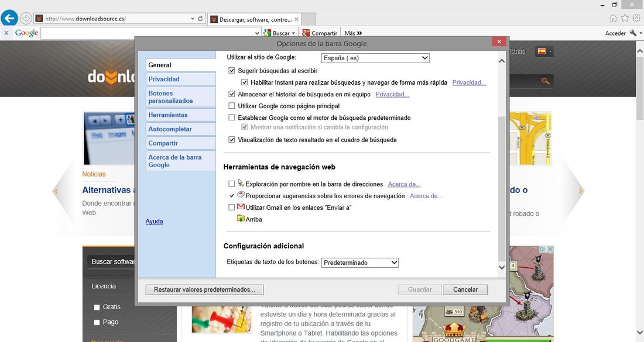The image size is (644, 342).
Task: Click Restaurar valores predeterminados button
Action: [x=204, y=289]
